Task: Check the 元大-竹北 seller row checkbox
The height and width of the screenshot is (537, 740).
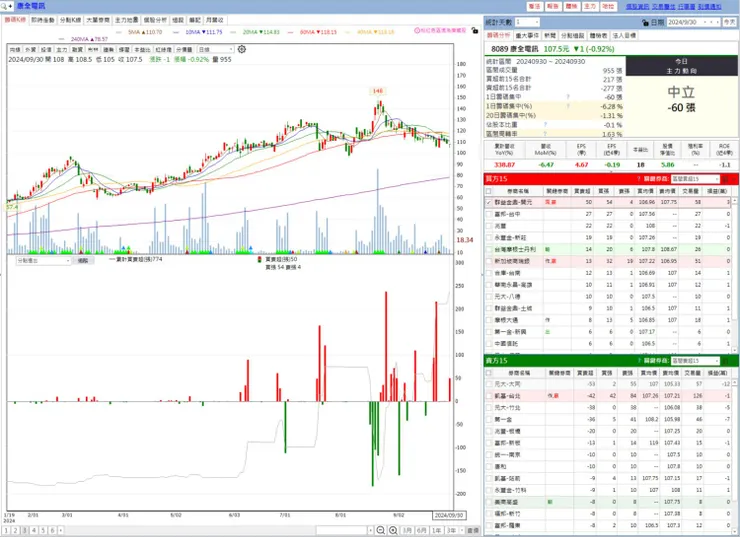Action: point(489,408)
